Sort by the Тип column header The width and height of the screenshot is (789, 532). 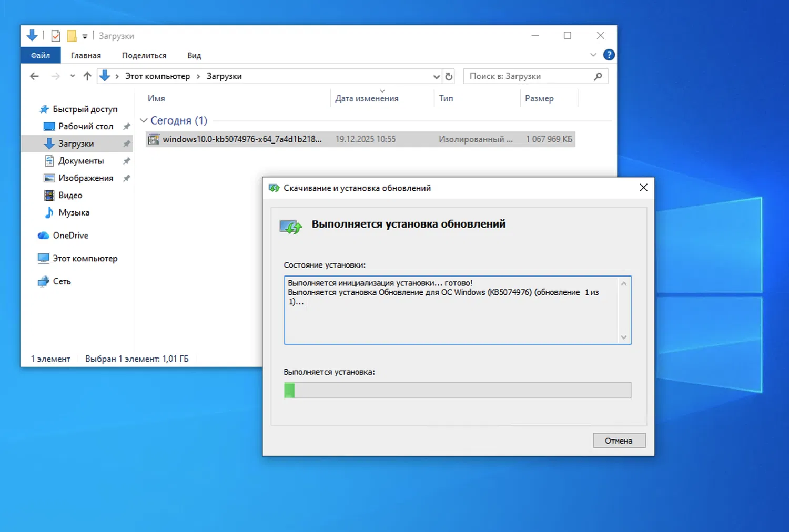tap(446, 98)
